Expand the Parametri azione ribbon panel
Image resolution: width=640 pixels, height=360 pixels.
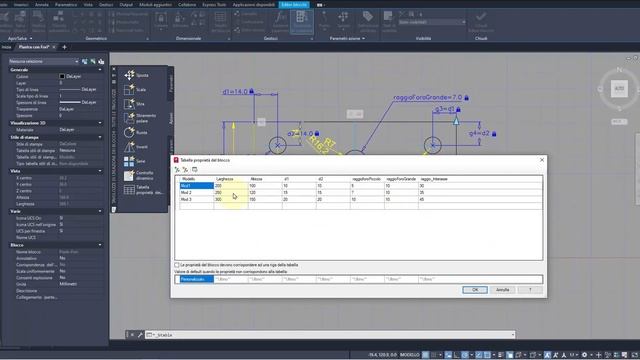[x=347, y=38]
